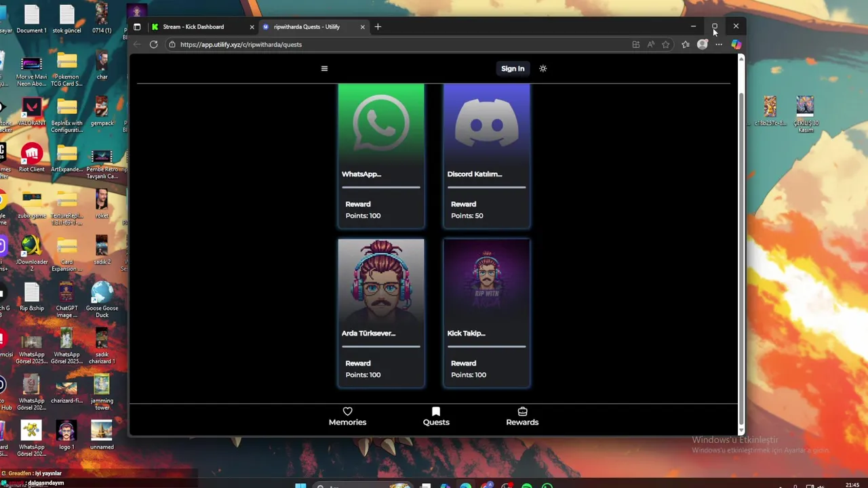The width and height of the screenshot is (868, 488).
Task: Select the Riot Client desktop shortcut
Action: click(x=31, y=158)
